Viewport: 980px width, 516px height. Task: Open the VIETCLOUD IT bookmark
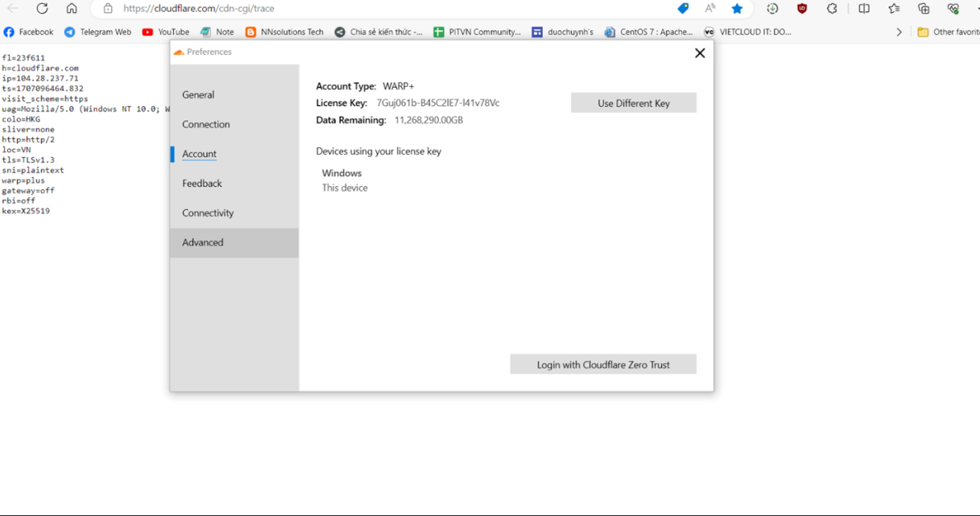pos(747,32)
